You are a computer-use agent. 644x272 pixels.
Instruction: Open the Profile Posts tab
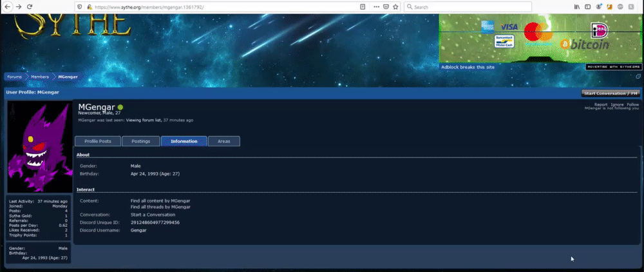98,141
